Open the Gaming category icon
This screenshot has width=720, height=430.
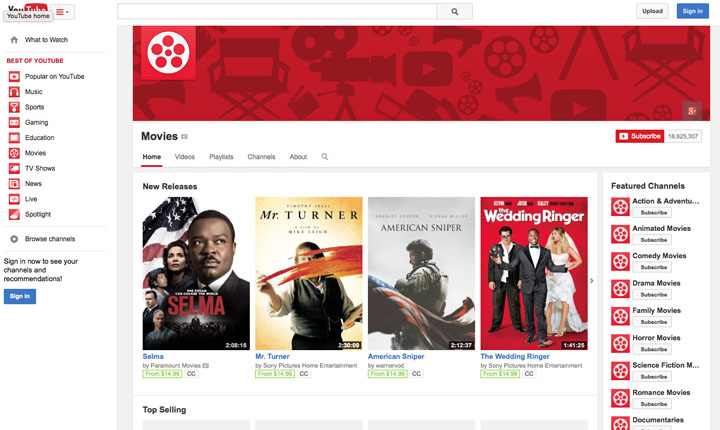pos(14,122)
